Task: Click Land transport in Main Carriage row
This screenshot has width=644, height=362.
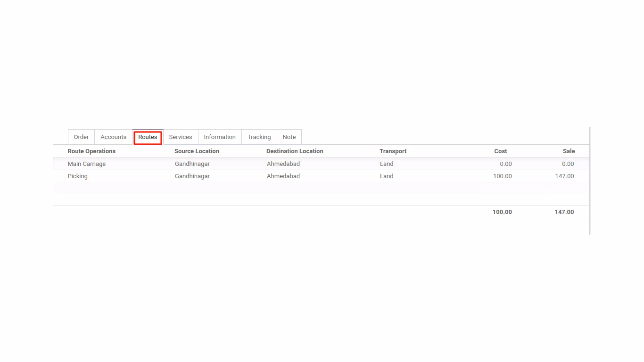Action: click(x=387, y=164)
